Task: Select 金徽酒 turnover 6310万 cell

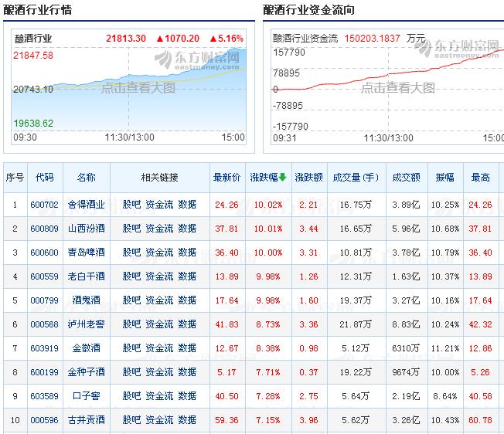Action: (407, 348)
